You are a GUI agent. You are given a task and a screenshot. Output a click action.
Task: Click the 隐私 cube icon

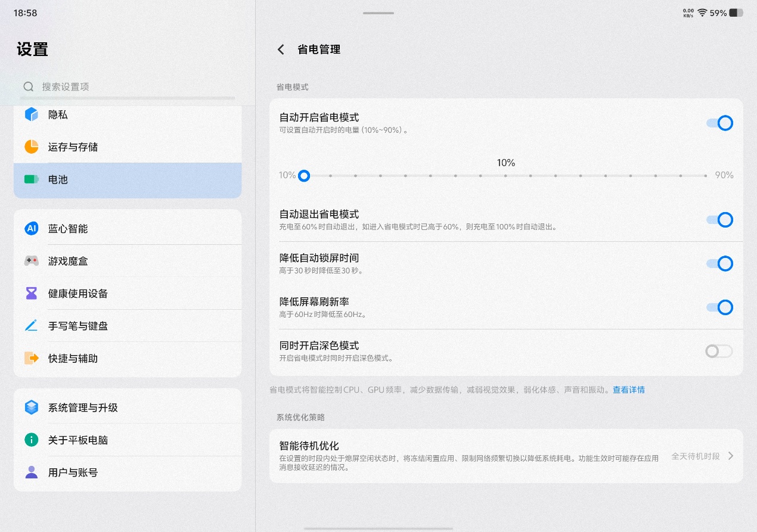coord(31,114)
